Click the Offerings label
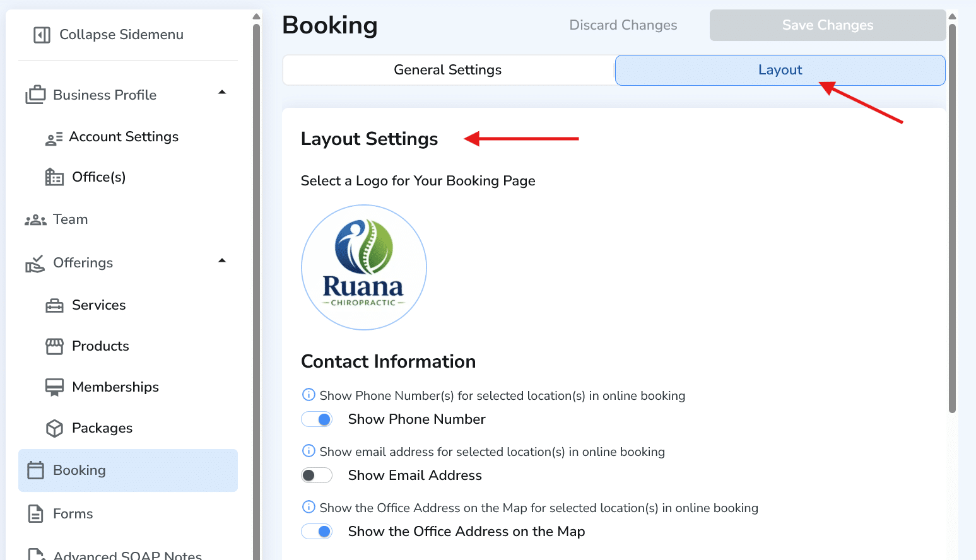The height and width of the screenshot is (560, 976). [x=83, y=263]
